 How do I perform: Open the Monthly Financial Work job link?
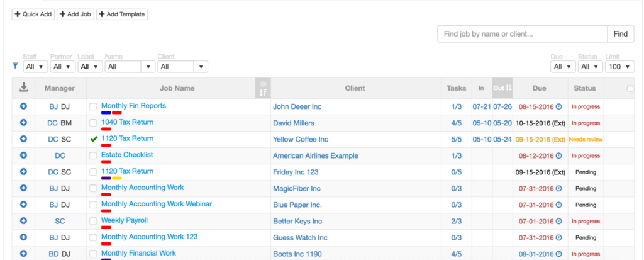[x=138, y=253]
